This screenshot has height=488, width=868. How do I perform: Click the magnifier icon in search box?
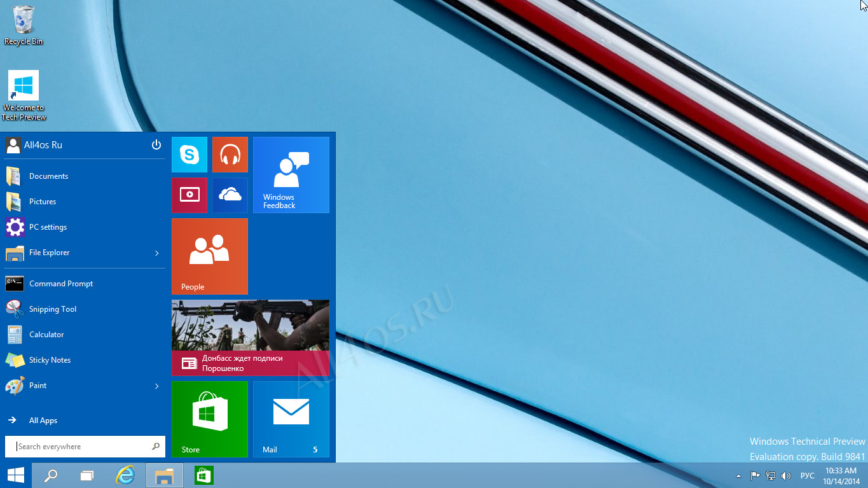pyautogui.click(x=156, y=447)
